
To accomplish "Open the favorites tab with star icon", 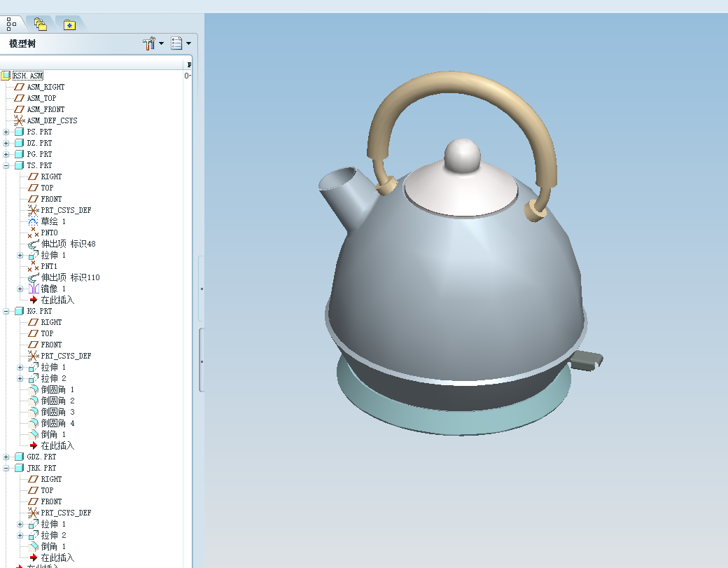I will (x=69, y=25).
